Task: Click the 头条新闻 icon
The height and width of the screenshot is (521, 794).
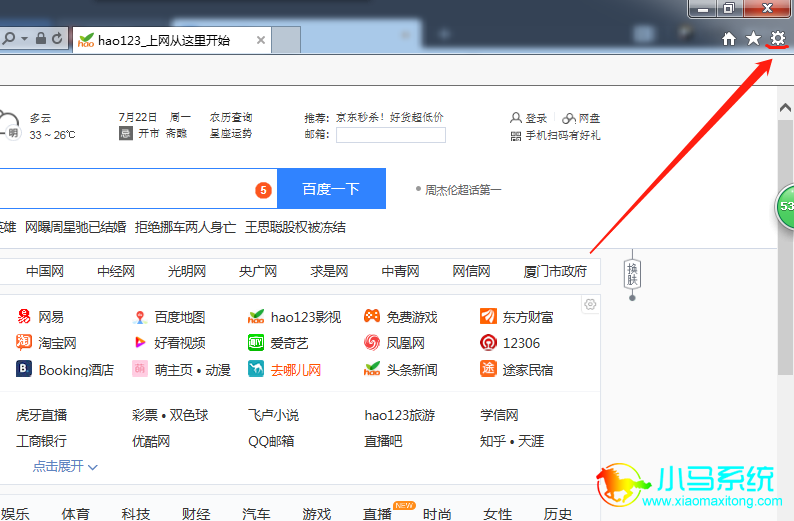Action: click(372, 369)
